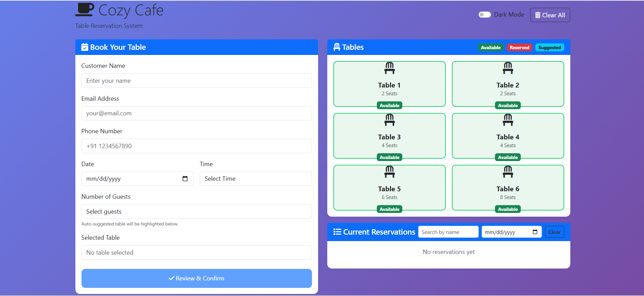The height and width of the screenshot is (296, 644).
Task: Click the coffee cup logo icon
Action: coord(84,10)
